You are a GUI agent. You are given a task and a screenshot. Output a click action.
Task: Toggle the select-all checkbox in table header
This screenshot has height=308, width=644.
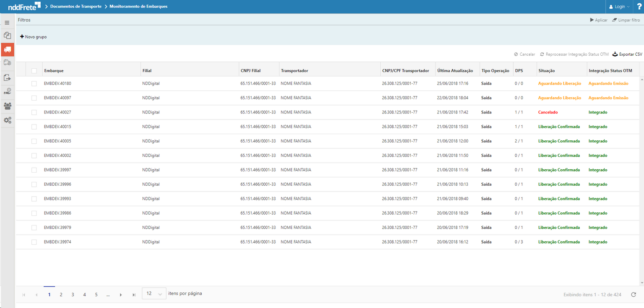34,70
